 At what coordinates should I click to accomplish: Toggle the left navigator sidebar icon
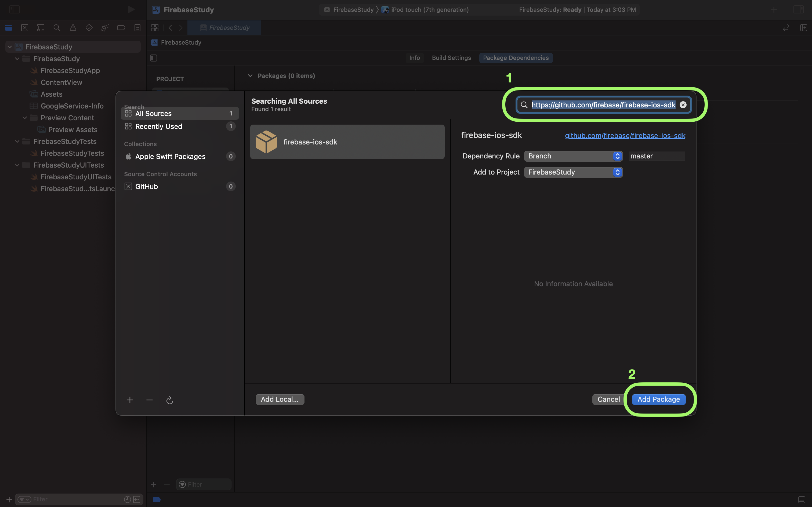click(15, 9)
